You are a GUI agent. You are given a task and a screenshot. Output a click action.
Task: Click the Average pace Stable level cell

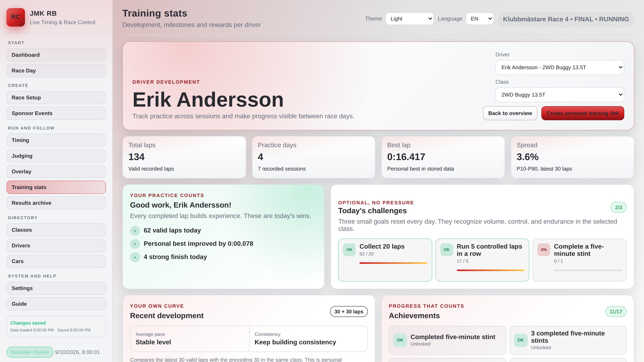pos(190,339)
